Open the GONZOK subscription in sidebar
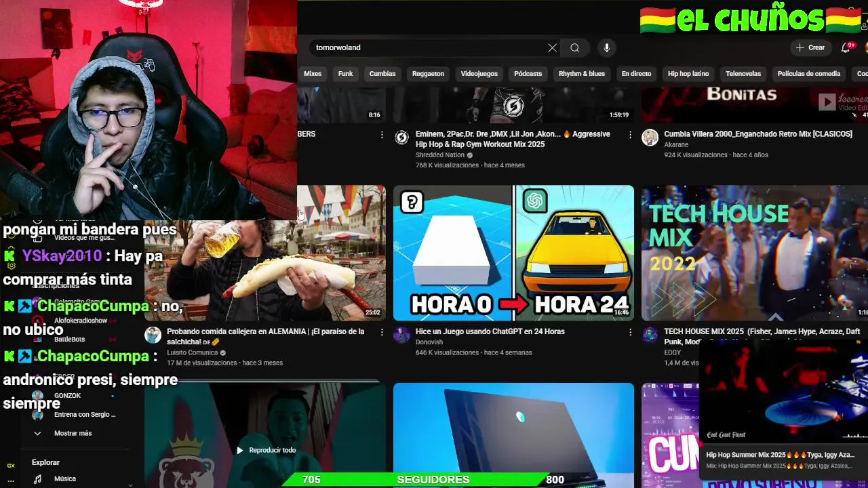868x488 pixels. point(67,396)
